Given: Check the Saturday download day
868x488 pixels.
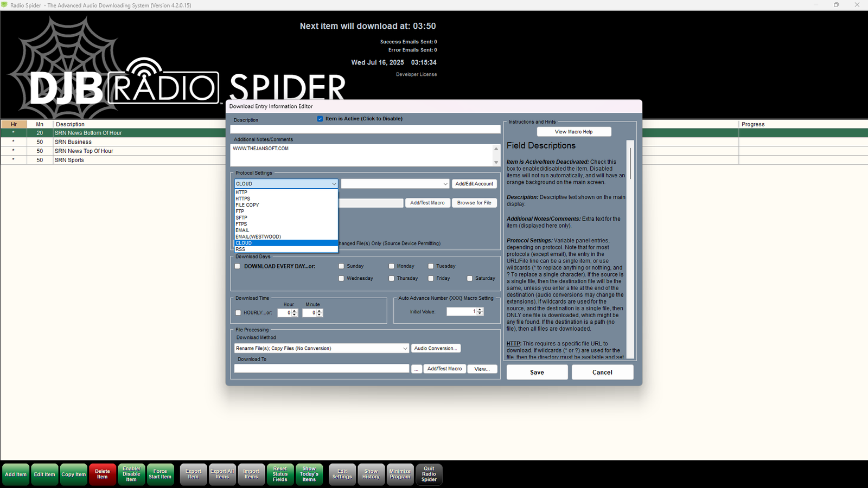Looking at the screenshot, I should tap(470, 278).
